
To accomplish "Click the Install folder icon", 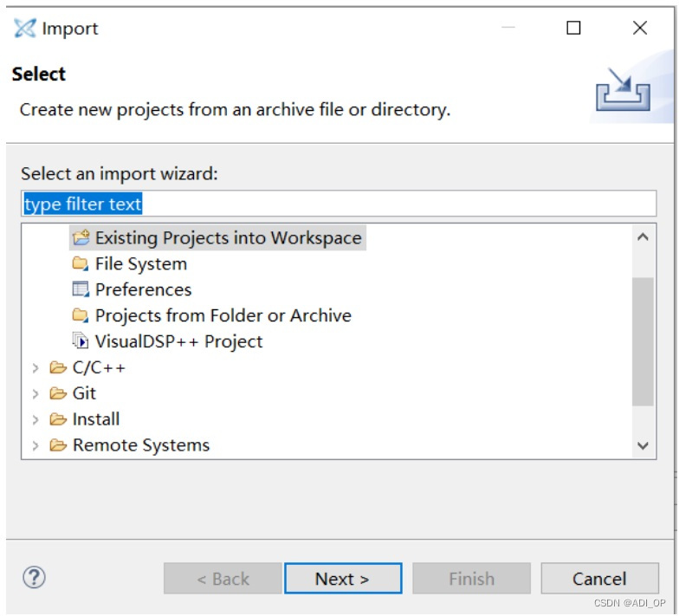I will point(58,419).
